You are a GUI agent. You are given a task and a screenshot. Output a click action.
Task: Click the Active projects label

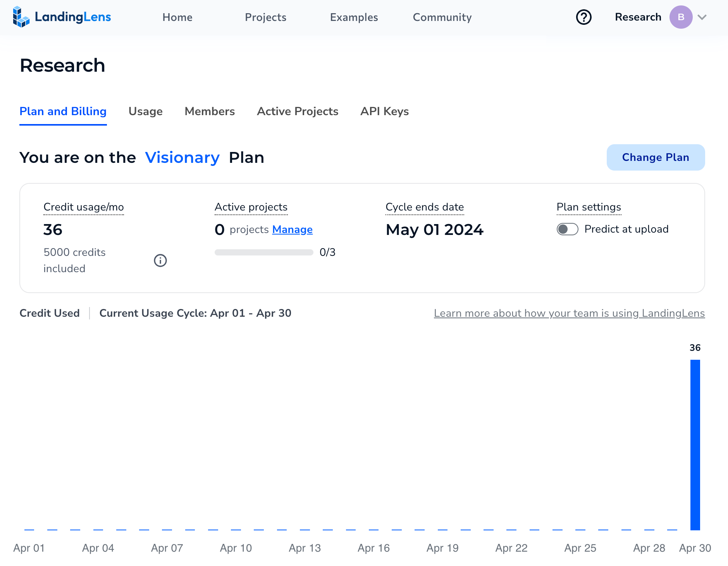tap(251, 207)
